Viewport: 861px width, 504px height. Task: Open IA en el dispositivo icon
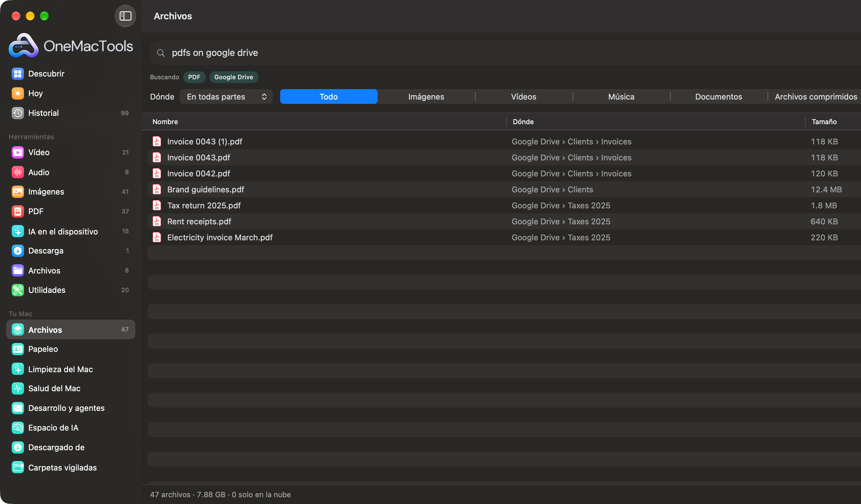(18, 231)
